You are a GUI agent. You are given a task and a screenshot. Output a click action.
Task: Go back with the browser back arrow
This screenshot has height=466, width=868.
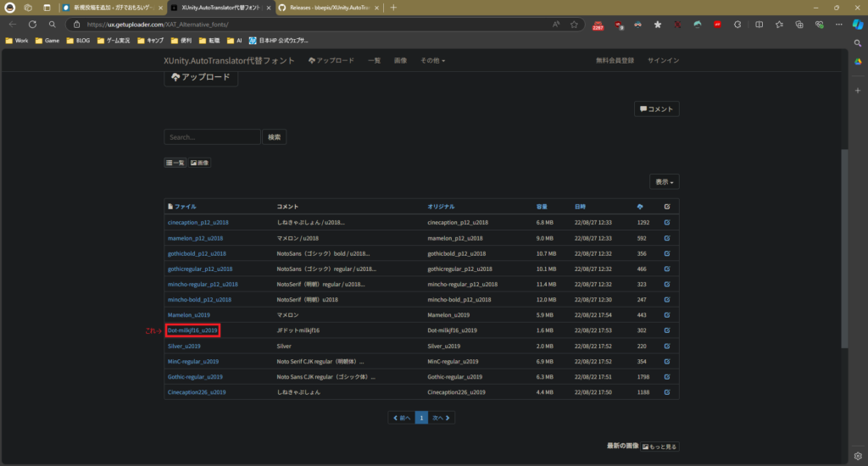12,25
